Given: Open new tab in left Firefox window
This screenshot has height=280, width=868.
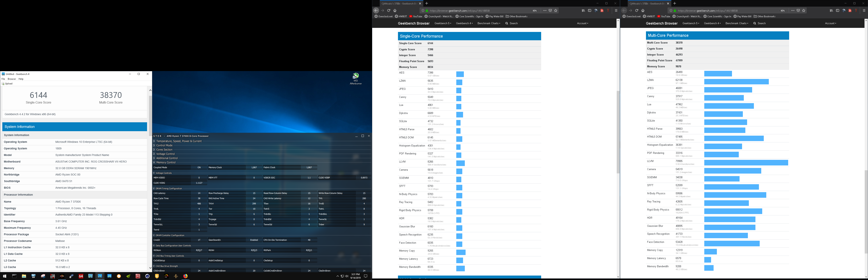Looking at the screenshot, I should [427, 3].
